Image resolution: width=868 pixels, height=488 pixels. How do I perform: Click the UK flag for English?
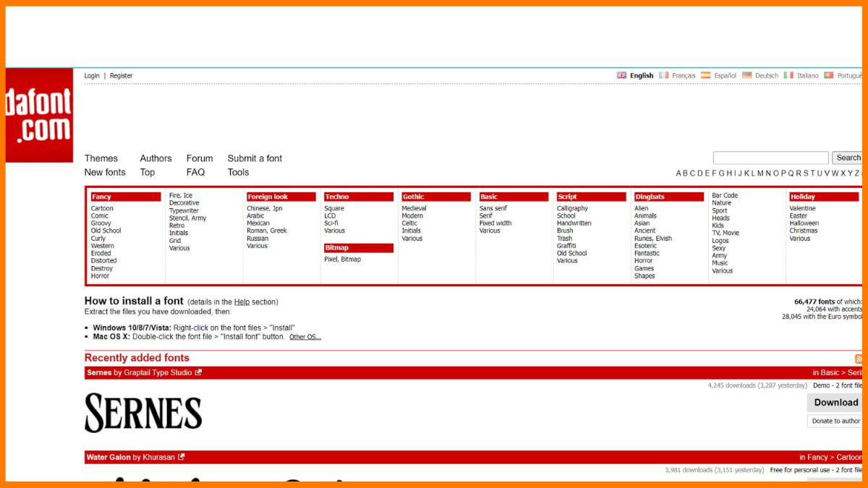pyautogui.click(x=621, y=75)
